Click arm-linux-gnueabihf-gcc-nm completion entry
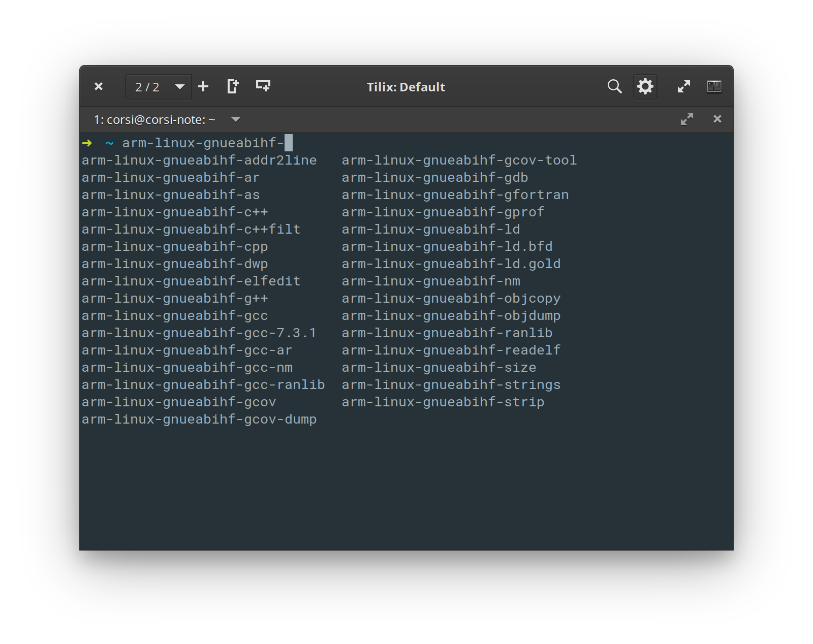This screenshot has width=813, height=644. [187, 368]
